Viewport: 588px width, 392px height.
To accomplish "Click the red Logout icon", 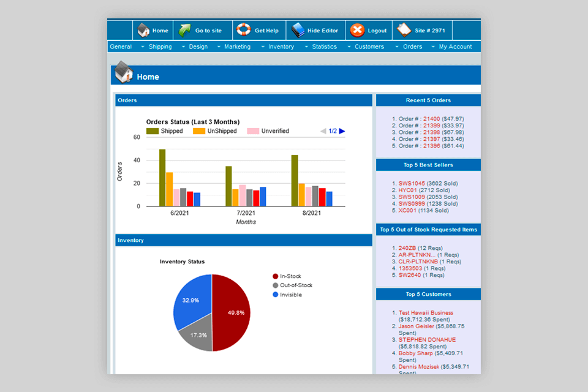I will (358, 29).
